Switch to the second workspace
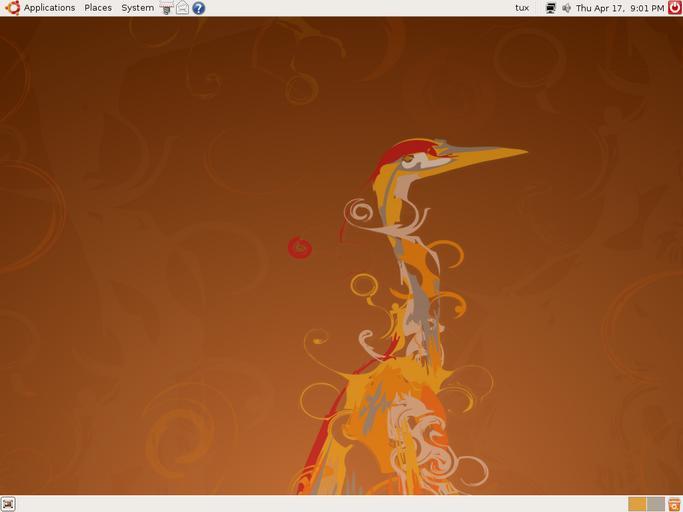 [x=655, y=504]
